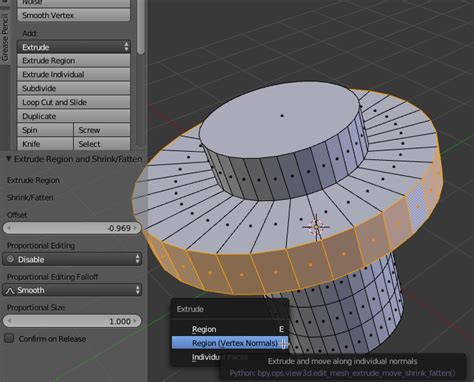
Task: Click the Proportional Editing disable circle icon
Action: click(x=11, y=259)
